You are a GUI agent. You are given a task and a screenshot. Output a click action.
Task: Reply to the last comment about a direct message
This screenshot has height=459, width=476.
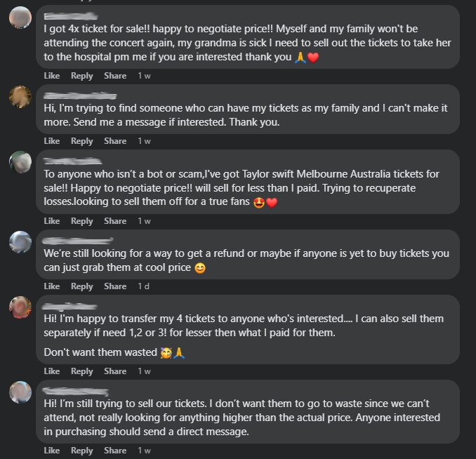click(81, 451)
